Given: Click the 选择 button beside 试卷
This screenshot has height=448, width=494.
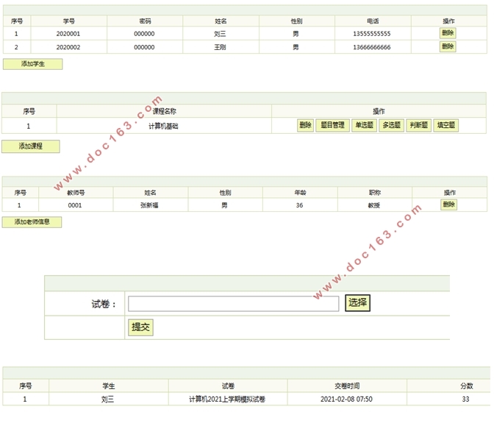Looking at the screenshot, I should click(357, 303).
